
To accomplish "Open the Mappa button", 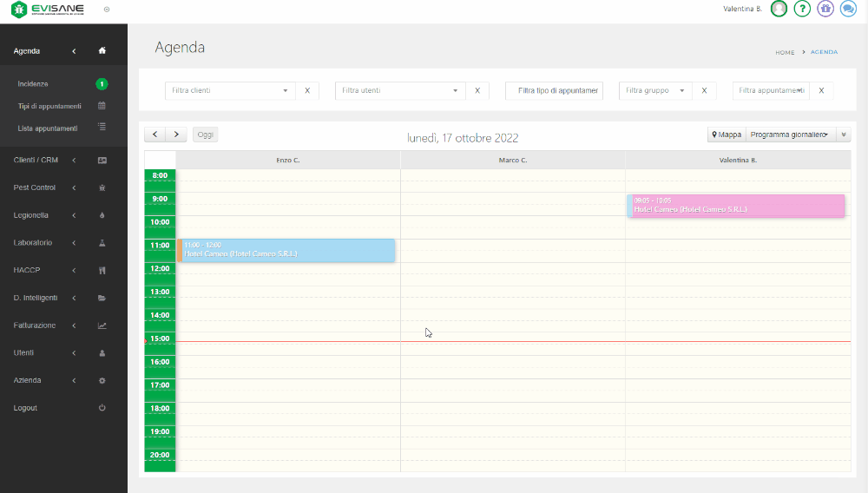I will pos(727,135).
